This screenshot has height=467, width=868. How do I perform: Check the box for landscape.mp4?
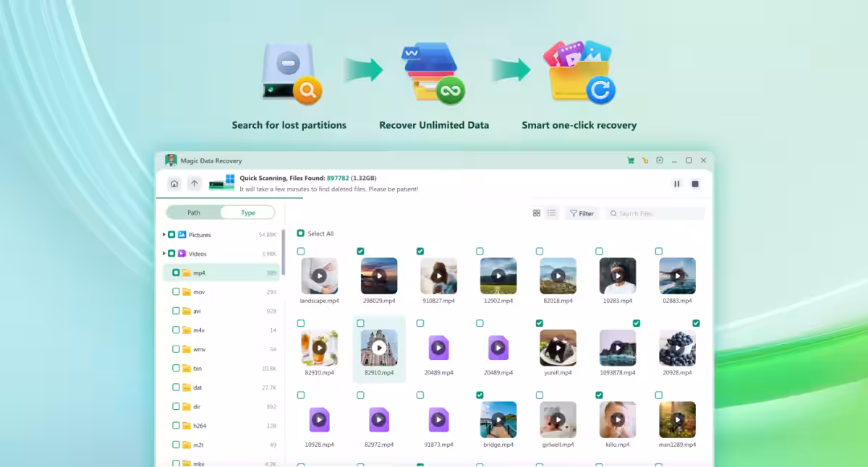(x=301, y=252)
